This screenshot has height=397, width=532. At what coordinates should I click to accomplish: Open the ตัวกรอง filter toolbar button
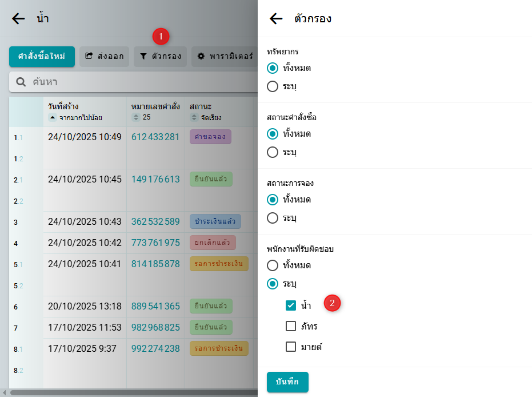(x=161, y=57)
